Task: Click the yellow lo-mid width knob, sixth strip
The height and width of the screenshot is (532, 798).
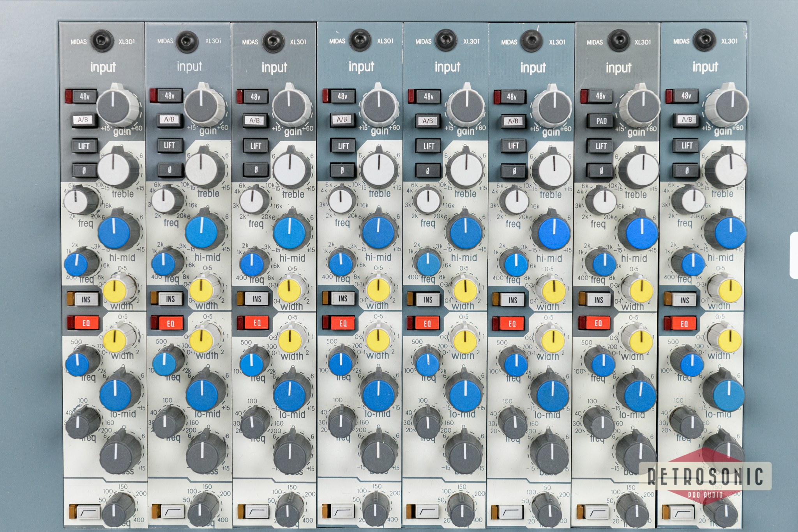Action: tap(551, 338)
